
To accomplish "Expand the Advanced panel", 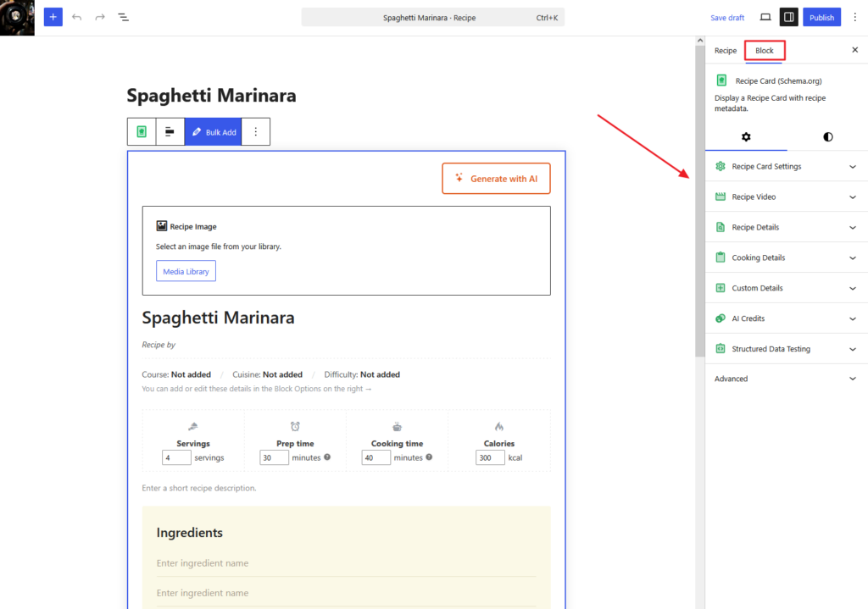I will 786,379.
